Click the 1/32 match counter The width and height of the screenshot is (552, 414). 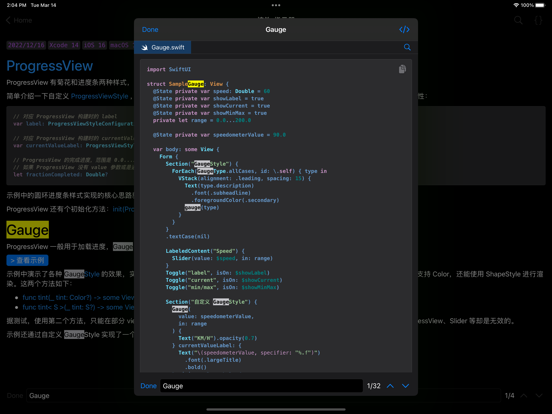pos(374,386)
